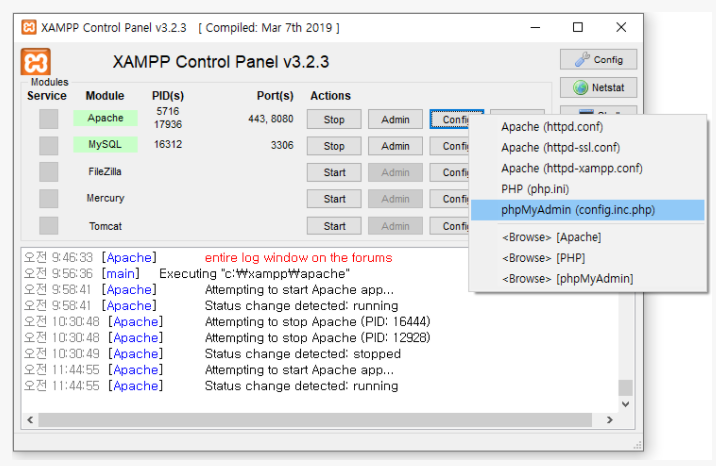Click the log vertical scrollbar thumb

[625, 387]
